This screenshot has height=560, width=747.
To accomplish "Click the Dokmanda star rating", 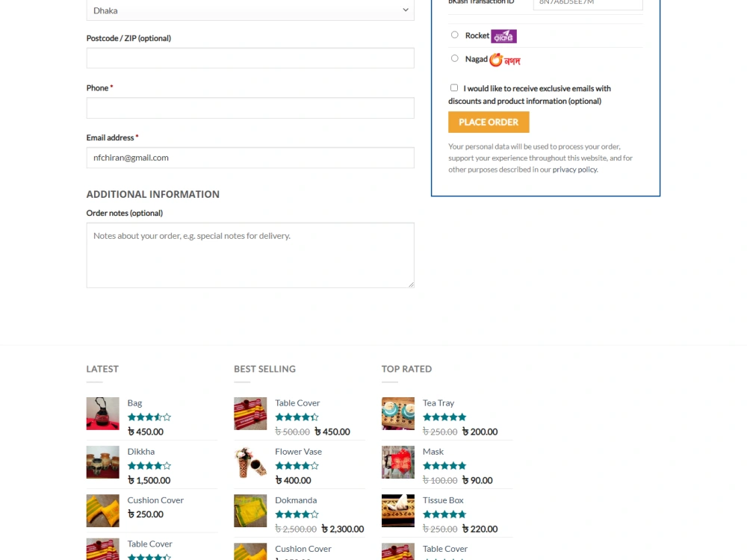I will (x=297, y=514).
